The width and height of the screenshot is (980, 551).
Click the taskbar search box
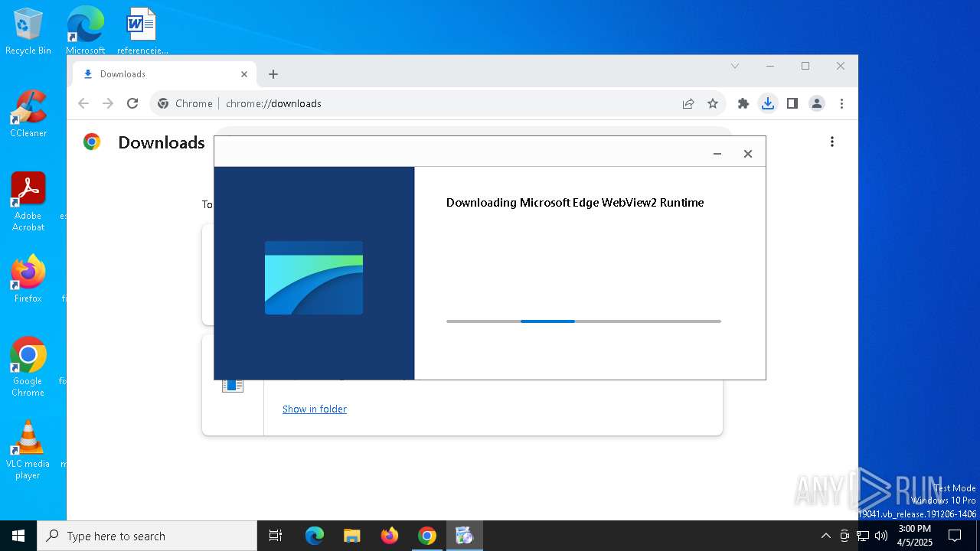(x=147, y=536)
